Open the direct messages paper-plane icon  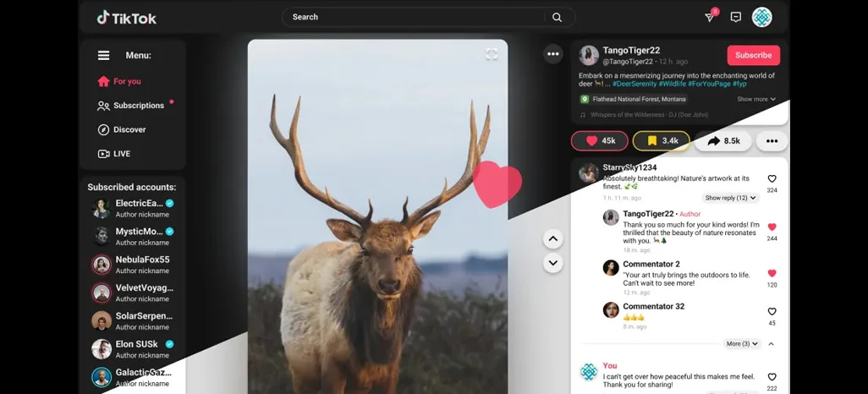pos(710,17)
